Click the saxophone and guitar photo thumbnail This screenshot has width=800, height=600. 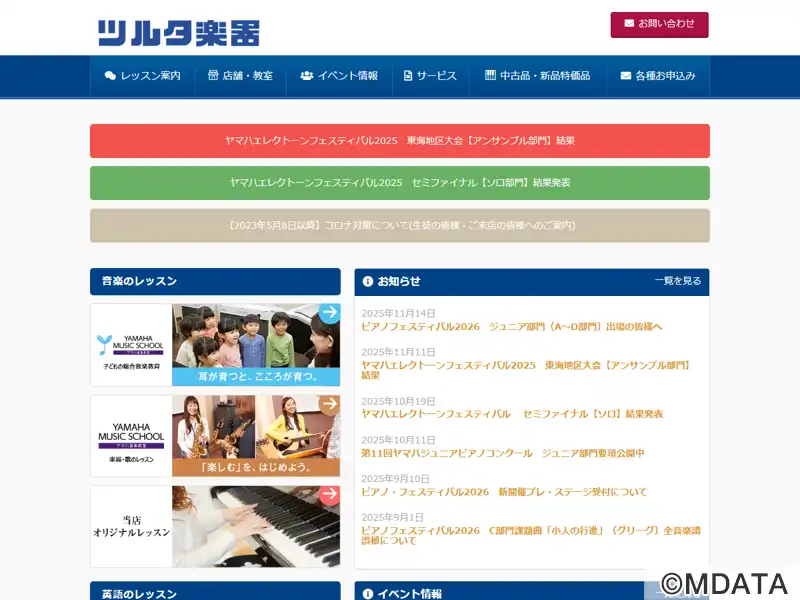pos(256,427)
